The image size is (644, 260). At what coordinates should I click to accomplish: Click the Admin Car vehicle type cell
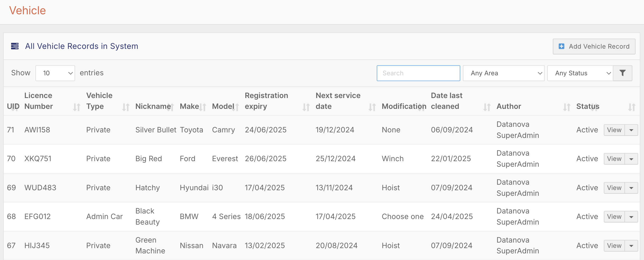[x=105, y=216]
